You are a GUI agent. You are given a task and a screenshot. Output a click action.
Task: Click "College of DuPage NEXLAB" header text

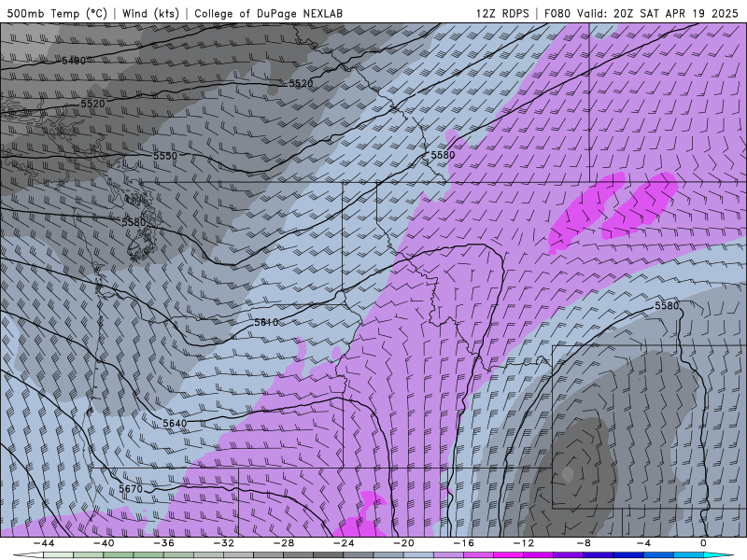[x=268, y=13]
